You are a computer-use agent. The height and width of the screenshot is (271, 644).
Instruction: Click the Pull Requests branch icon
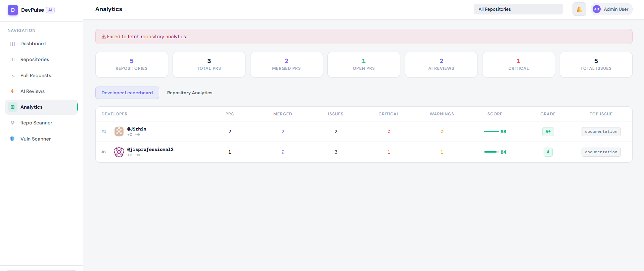(13, 75)
